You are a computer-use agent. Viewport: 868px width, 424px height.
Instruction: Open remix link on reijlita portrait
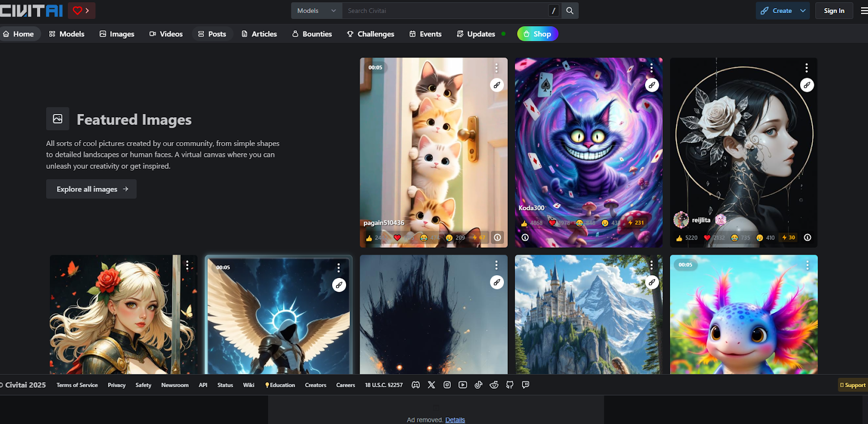point(807,85)
